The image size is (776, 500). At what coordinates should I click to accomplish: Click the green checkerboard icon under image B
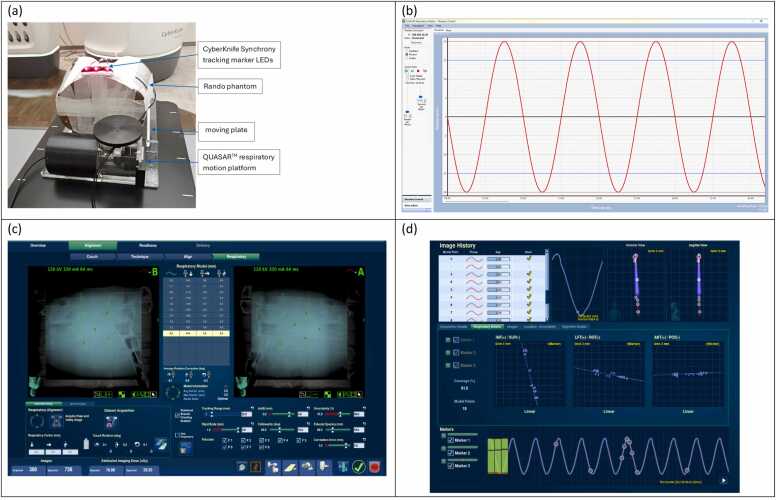point(122,395)
